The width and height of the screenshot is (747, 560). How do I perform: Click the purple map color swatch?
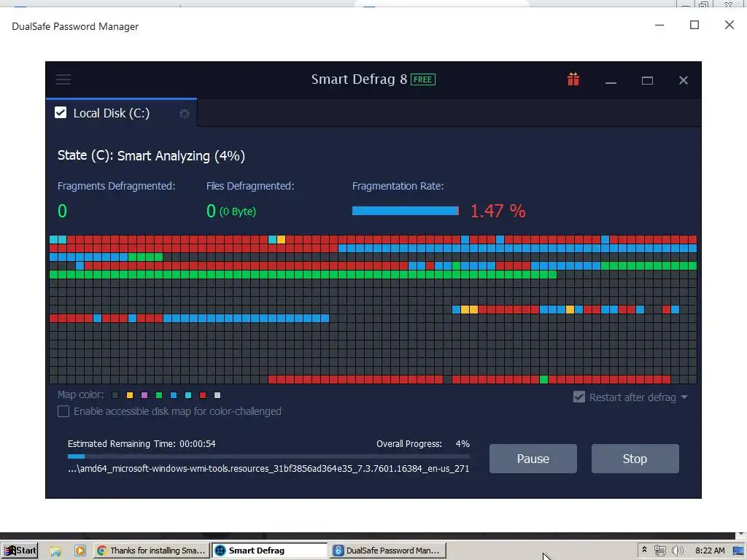point(144,395)
